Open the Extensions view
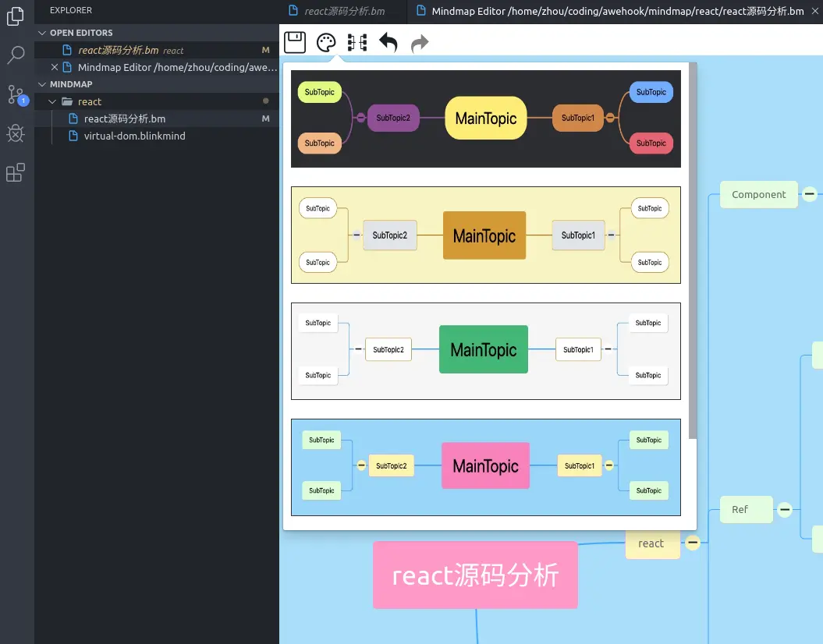This screenshot has height=644, width=823. click(x=16, y=172)
